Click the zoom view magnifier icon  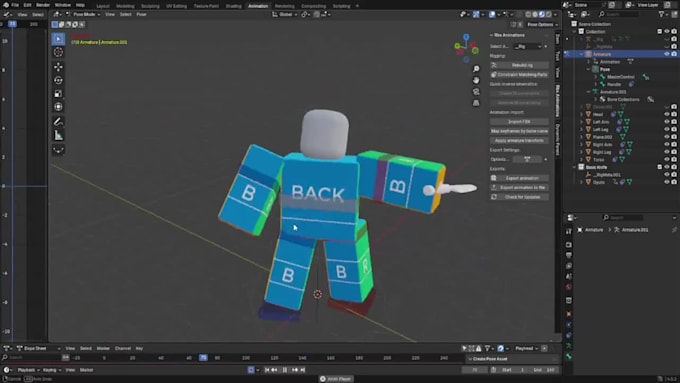click(476, 69)
